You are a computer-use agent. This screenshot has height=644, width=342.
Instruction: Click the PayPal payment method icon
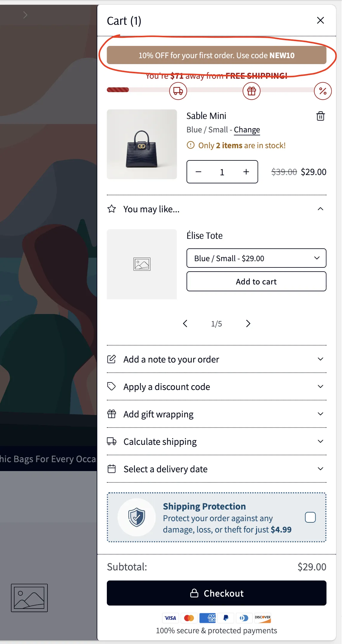tap(226, 618)
